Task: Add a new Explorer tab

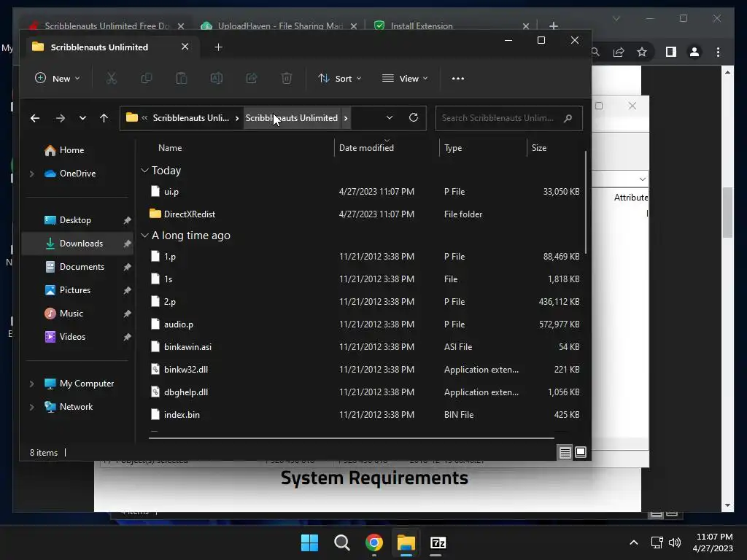Action: (x=218, y=47)
